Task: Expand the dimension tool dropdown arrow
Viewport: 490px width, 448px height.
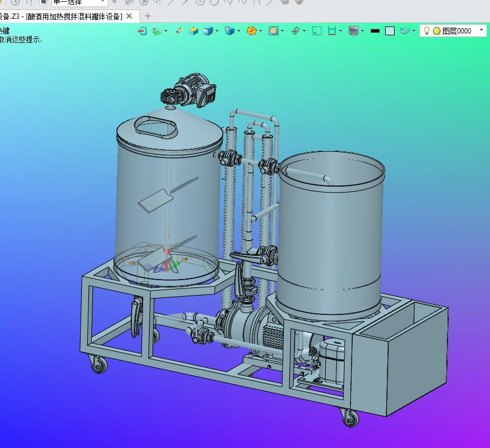Action: 341,31
